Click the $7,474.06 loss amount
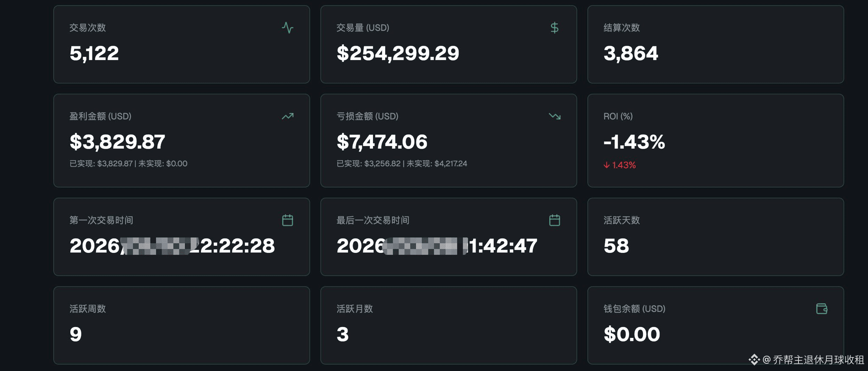Viewport: 868px width, 371px height. tap(382, 142)
